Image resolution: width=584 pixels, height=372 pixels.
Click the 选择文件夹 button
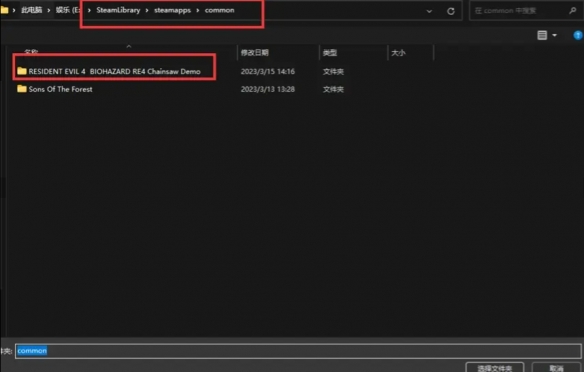pyautogui.click(x=495, y=368)
